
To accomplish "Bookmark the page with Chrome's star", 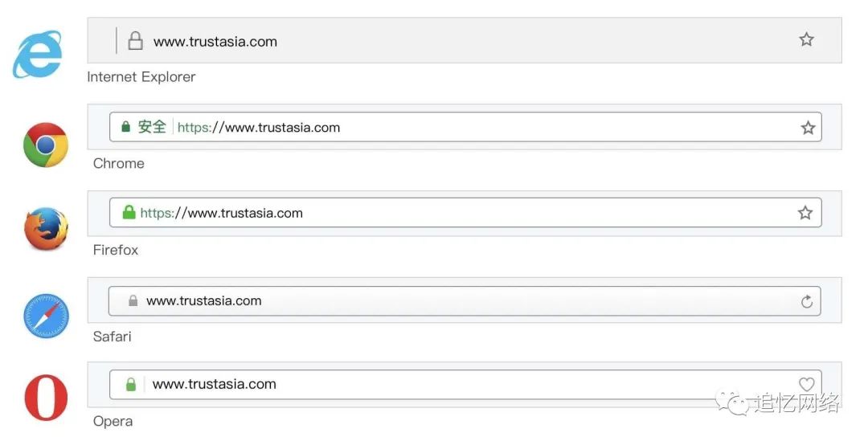I will (808, 128).
